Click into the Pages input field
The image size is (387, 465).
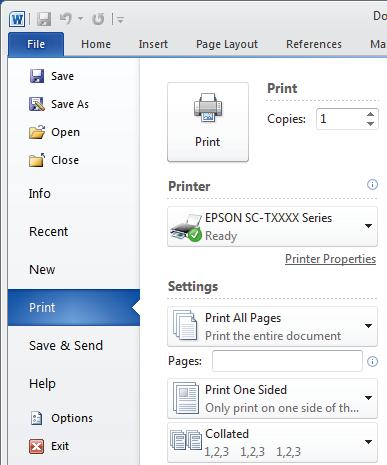287,361
